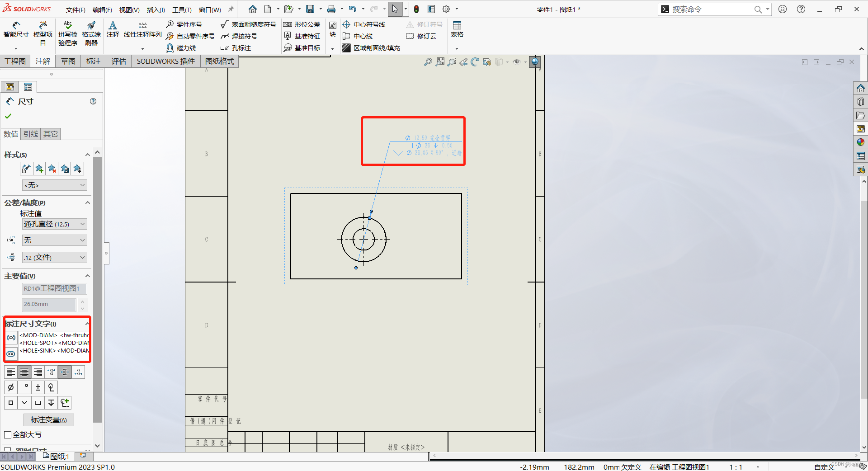Collapse the 样式 (Style) section
This screenshot has height=471, width=868.
[x=88, y=155]
